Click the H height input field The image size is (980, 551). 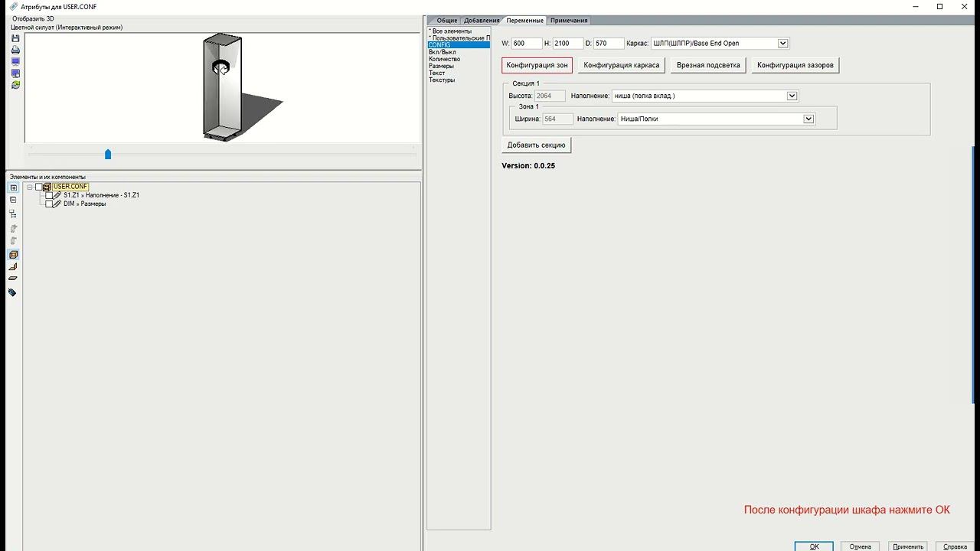(x=567, y=44)
